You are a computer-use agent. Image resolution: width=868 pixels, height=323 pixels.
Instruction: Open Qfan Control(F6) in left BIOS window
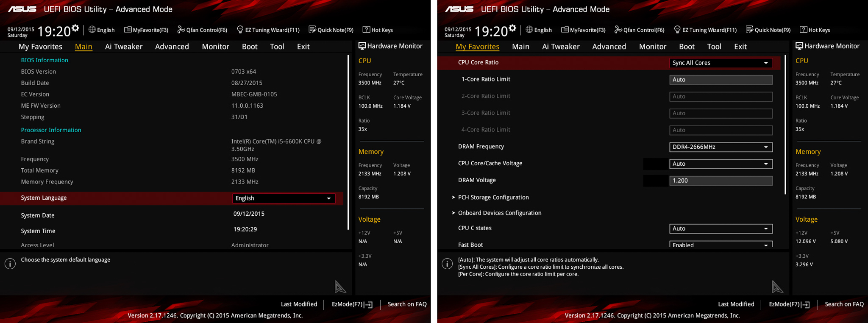[x=202, y=30]
